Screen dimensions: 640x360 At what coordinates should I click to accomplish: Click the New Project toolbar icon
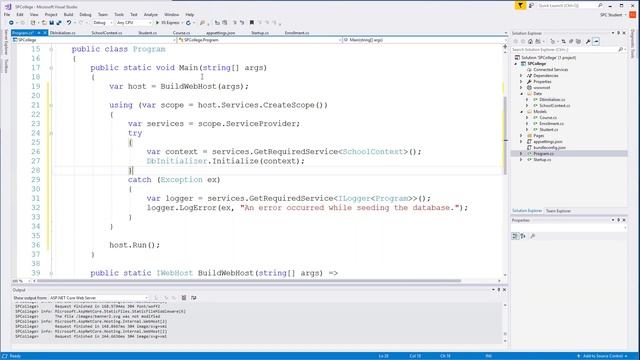pos(33,23)
